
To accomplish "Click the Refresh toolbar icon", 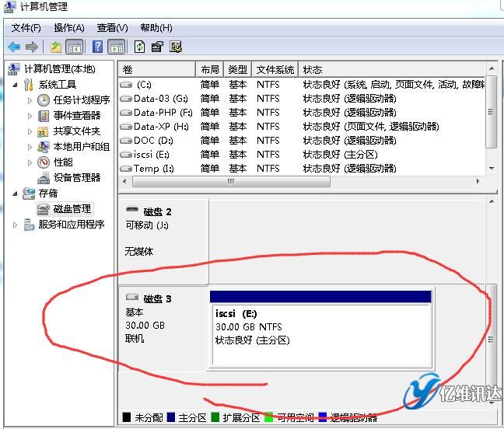I will click(x=139, y=47).
